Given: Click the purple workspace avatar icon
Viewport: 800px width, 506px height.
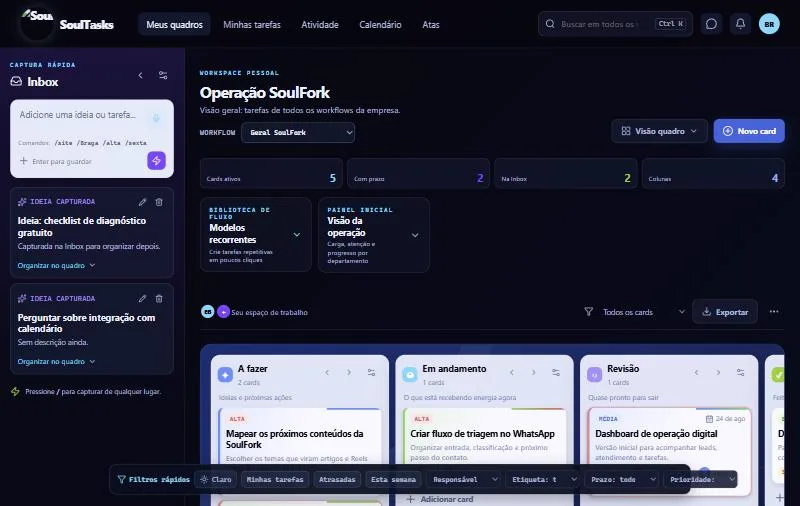Looking at the screenshot, I should point(223,312).
